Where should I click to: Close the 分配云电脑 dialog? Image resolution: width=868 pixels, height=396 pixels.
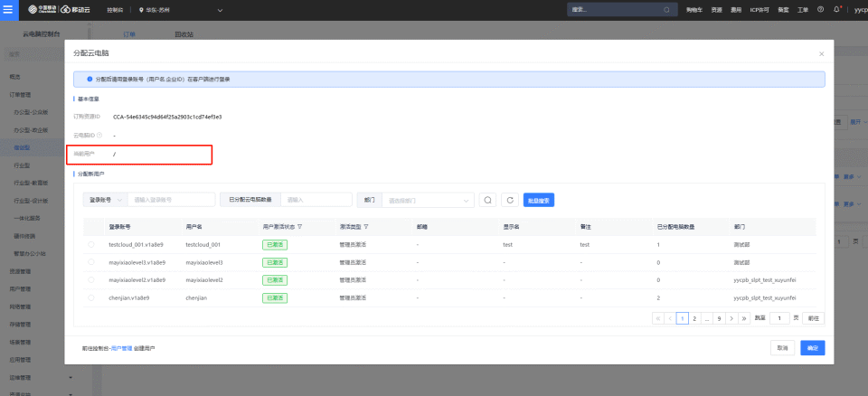(822, 53)
